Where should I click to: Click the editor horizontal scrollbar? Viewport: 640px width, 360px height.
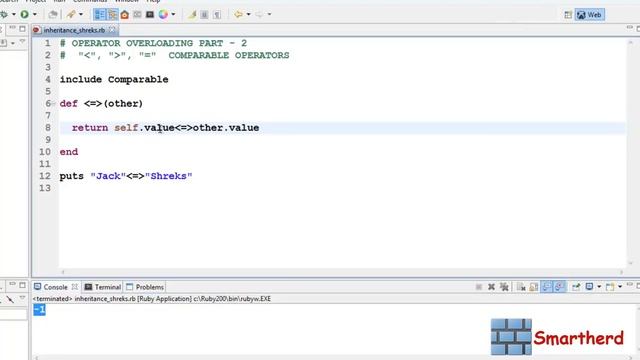[x=342, y=272]
